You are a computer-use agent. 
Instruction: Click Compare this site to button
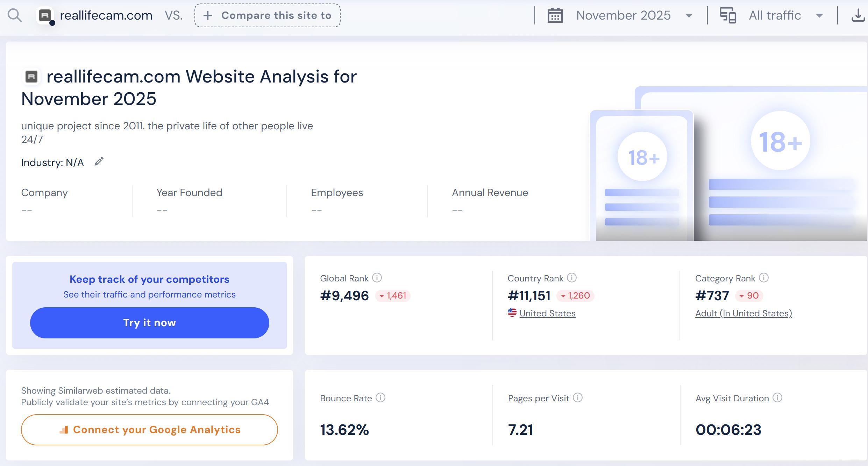point(268,16)
